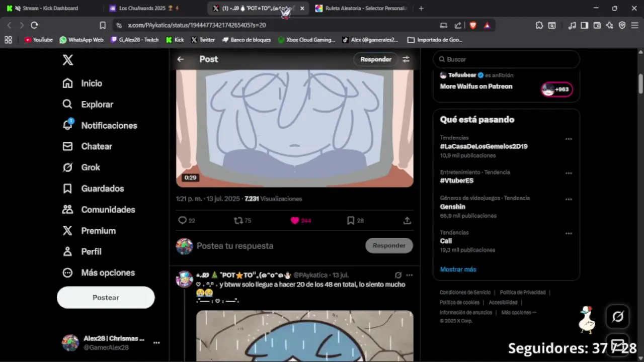Click Brave Rewards triangle icon
Image resolution: width=644 pixels, height=362 pixels.
(x=487, y=25)
